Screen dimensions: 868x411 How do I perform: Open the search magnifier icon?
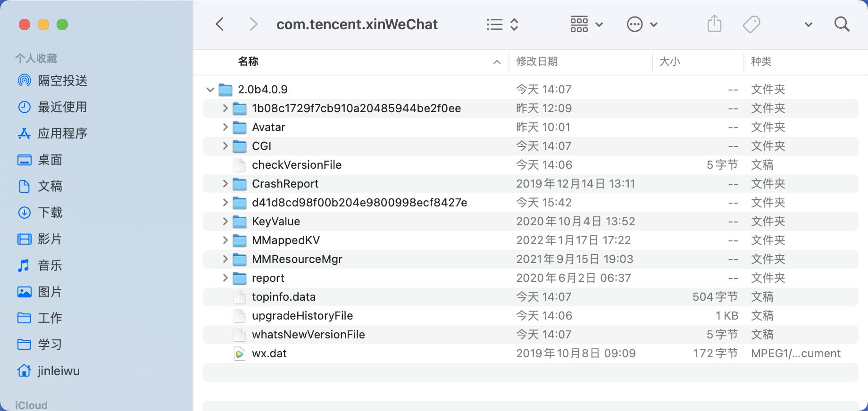click(x=842, y=24)
